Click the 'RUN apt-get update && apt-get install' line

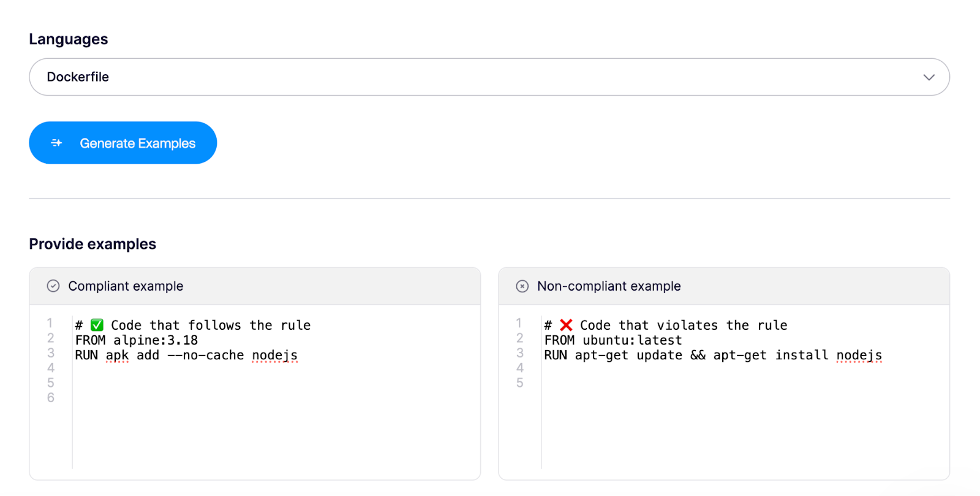pos(713,355)
